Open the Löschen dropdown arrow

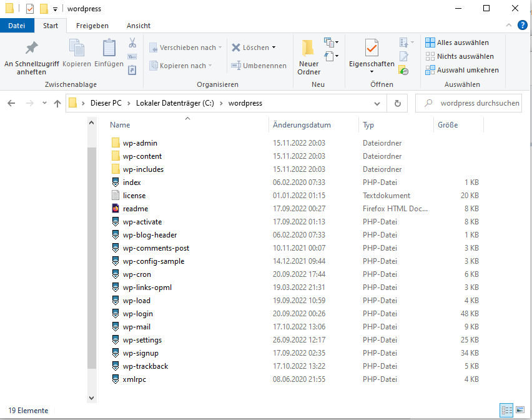[273, 47]
